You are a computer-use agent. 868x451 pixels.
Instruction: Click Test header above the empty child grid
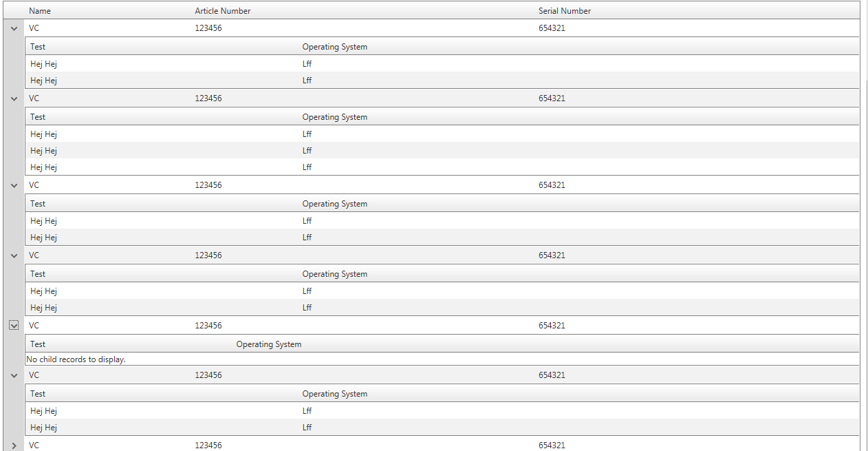pos(38,344)
